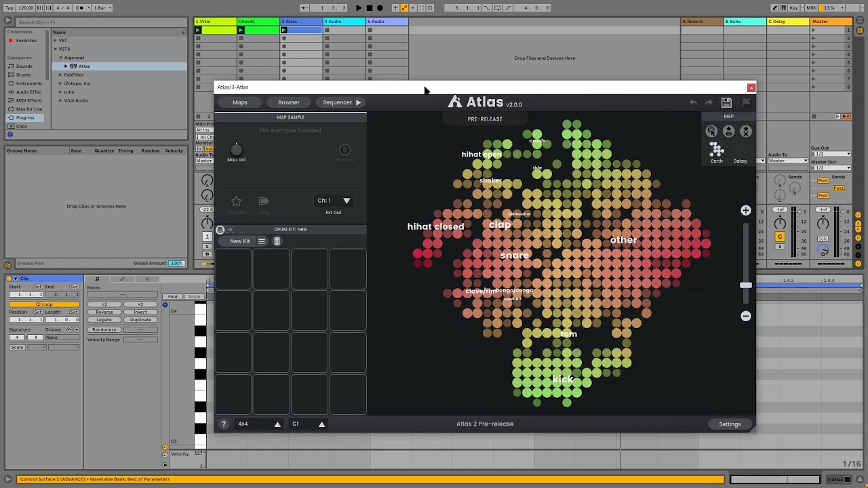Image resolution: width=868 pixels, height=488 pixels.
Task: Open the 1 Bar quantization dropdown
Action: click(x=102, y=8)
